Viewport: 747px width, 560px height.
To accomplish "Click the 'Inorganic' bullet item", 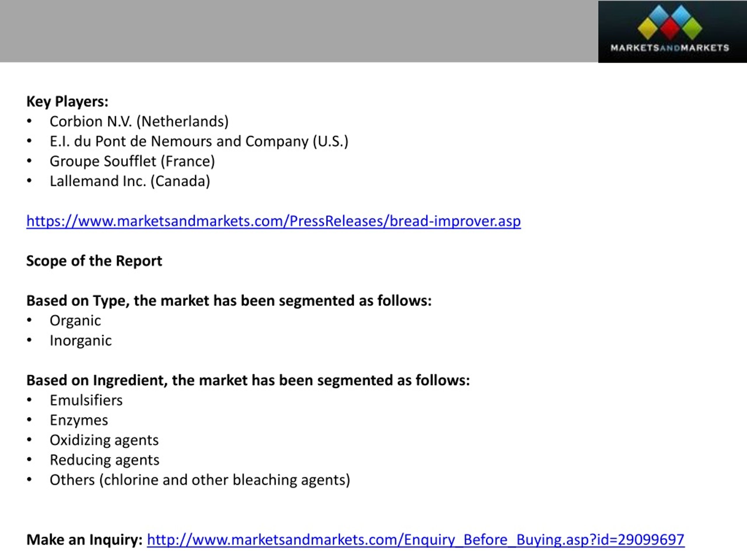I will [81, 341].
